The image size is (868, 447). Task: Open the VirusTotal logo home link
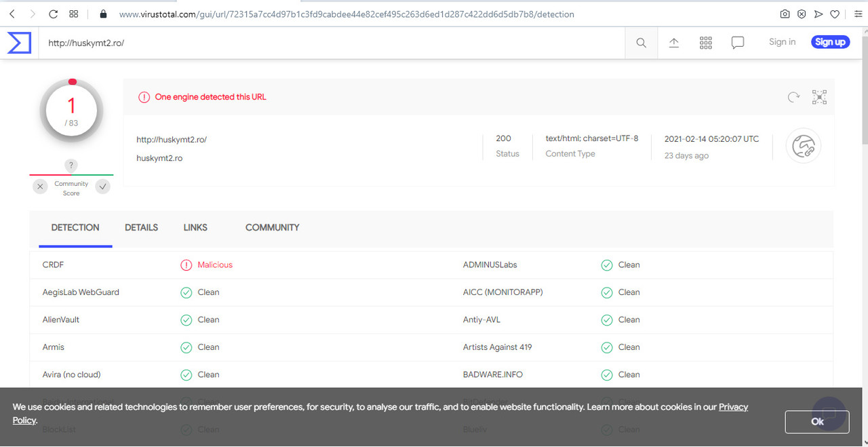pyautogui.click(x=19, y=42)
